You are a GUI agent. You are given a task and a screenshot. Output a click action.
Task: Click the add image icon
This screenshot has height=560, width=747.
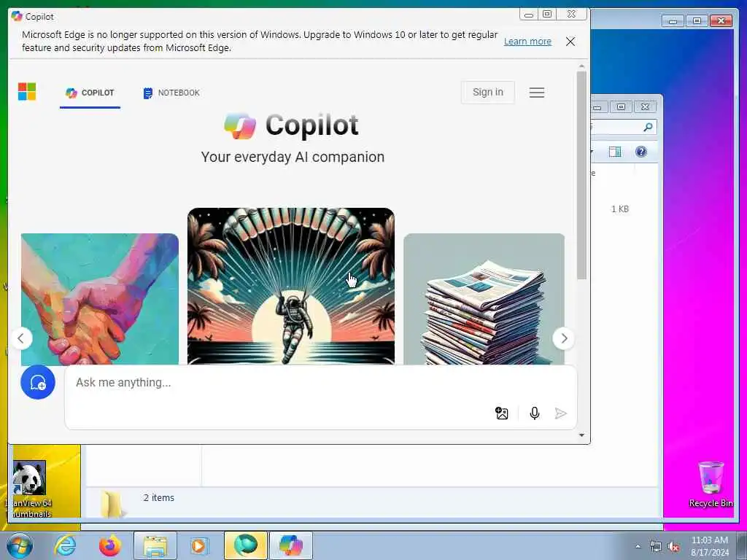pyautogui.click(x=502, y=413)
